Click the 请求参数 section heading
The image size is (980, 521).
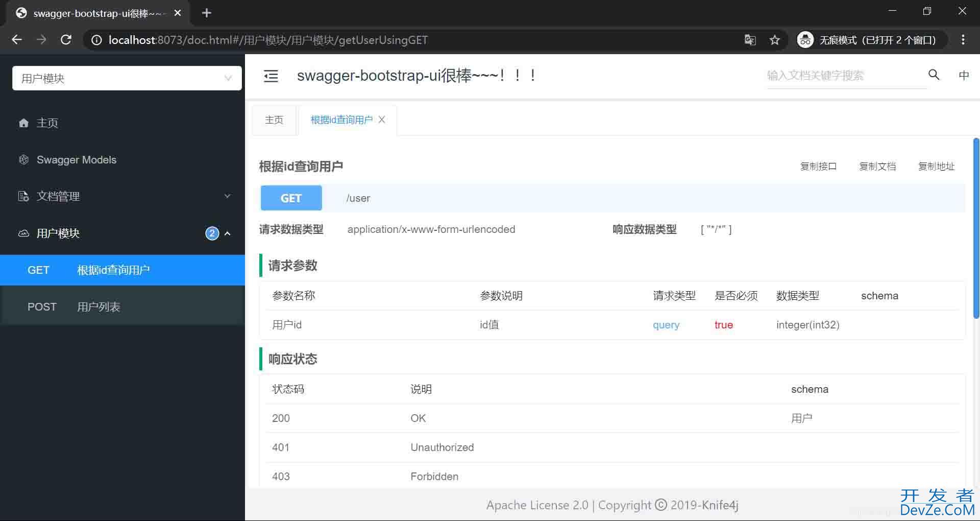pyautogui.click(x=292, y=266)
